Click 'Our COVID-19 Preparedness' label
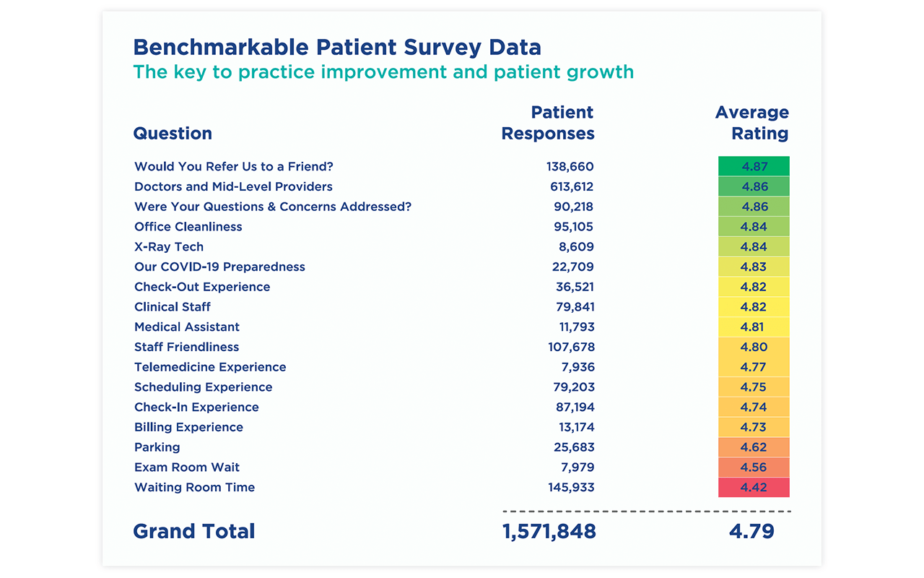 coord(219,267)
